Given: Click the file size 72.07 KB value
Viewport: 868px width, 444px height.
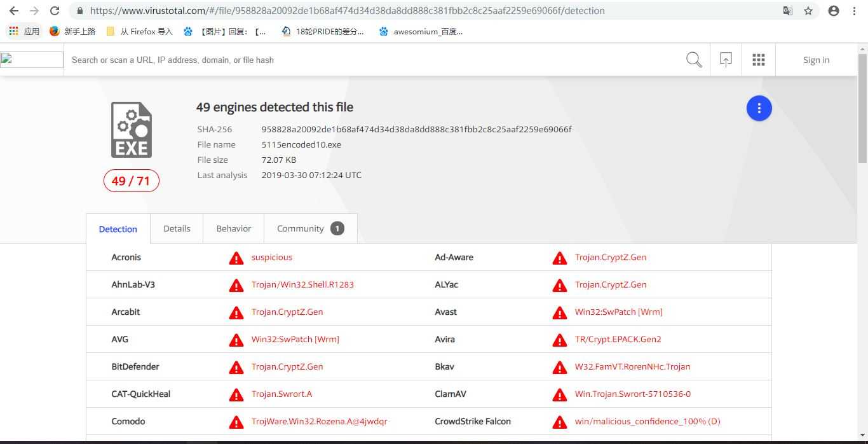Looking at the screenshot, I should tap(279, 160).
